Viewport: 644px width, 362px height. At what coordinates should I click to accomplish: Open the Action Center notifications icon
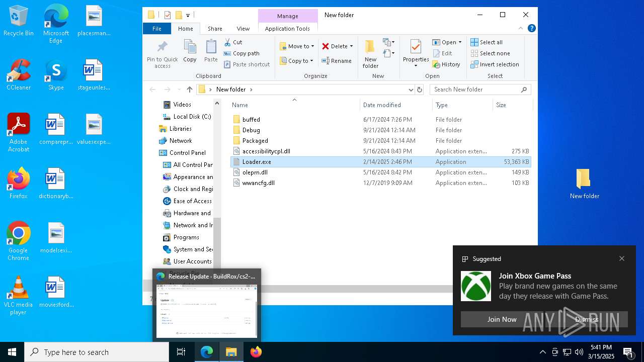point(628,352)
